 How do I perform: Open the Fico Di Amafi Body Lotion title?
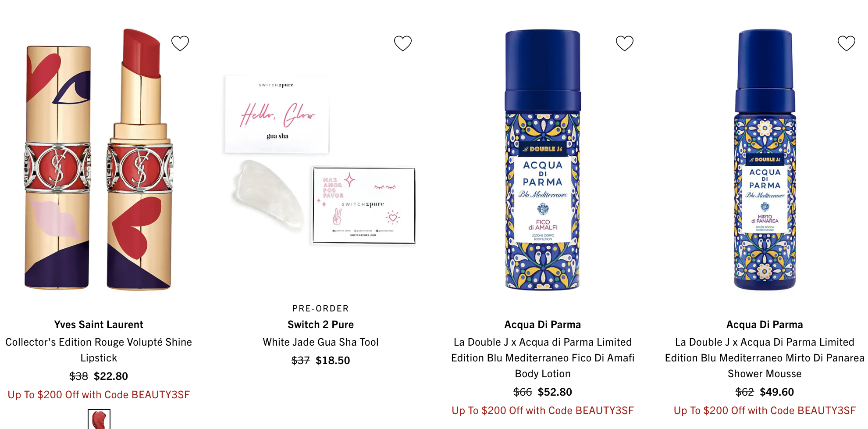coord(543,358)
